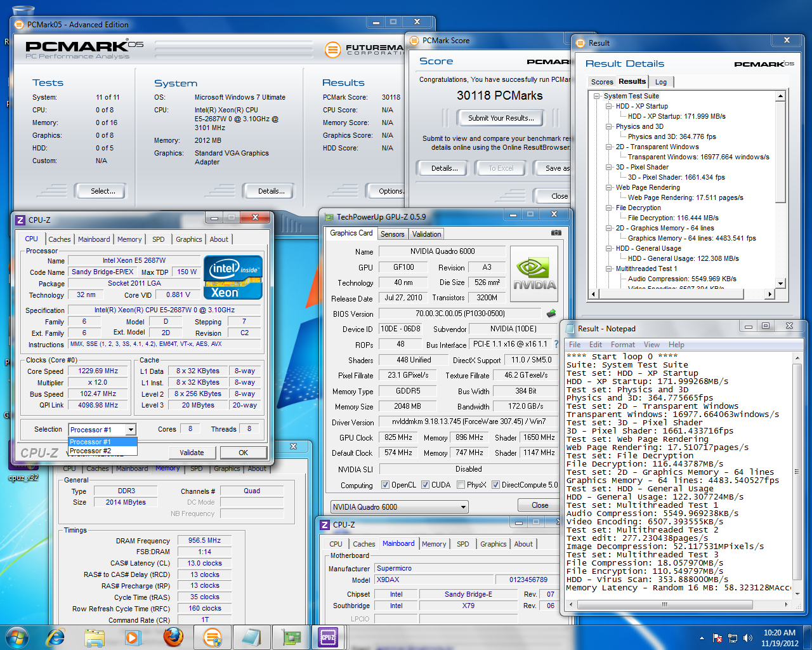This screenshot has width=812, height=650.
Task: Toggle the PhysX checkbox in GPU-Z
Action: [x=460, y=485]
